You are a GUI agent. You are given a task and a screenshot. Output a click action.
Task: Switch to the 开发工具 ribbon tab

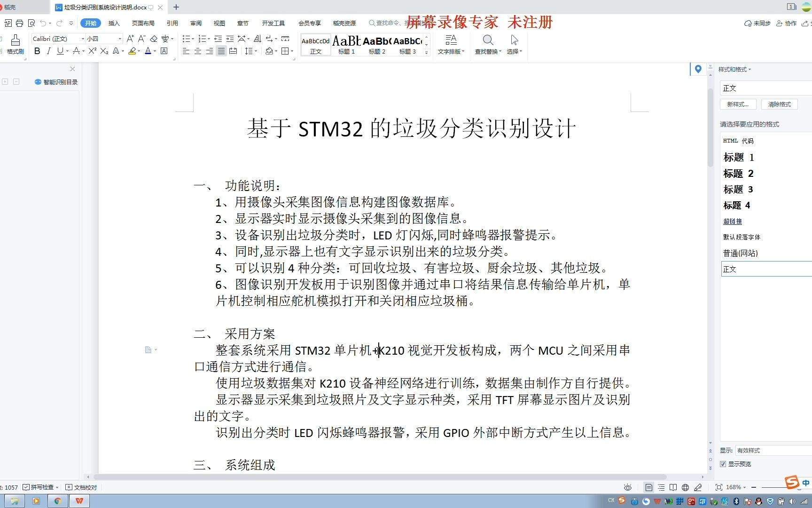273,23
